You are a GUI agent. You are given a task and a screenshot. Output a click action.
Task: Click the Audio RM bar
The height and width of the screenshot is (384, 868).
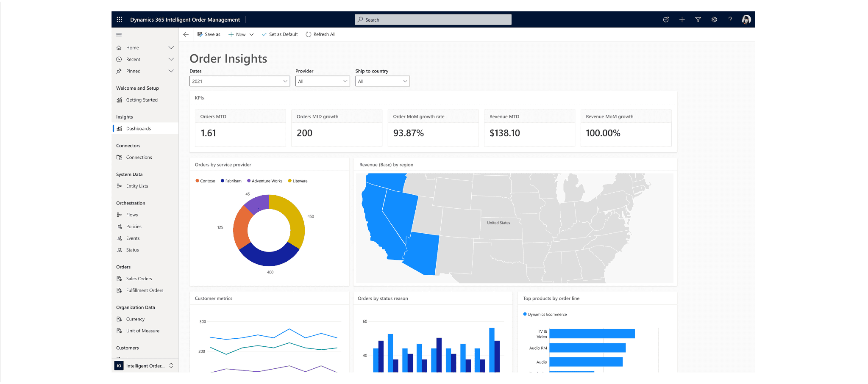(587, 348)
